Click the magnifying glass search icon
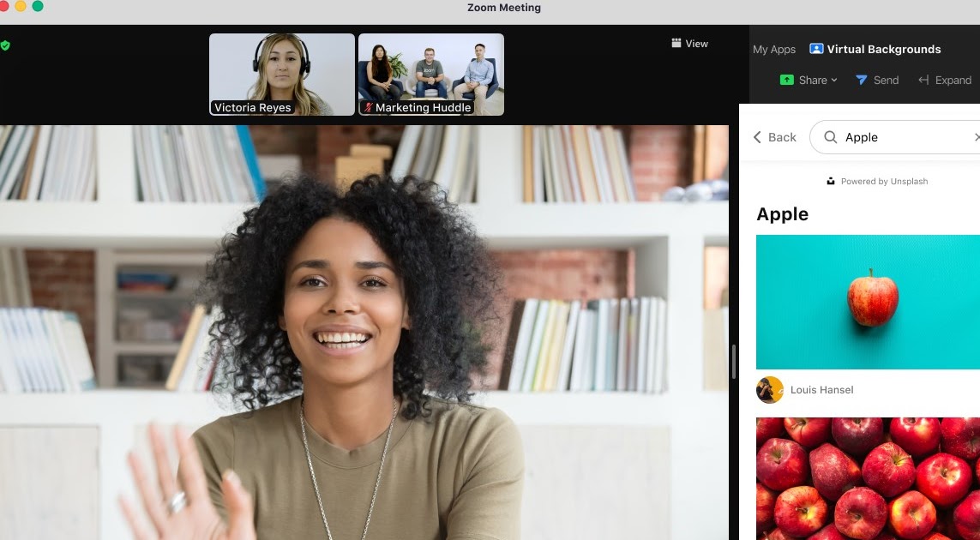This screenshot has height=540, width=980. (x=830, y=137)
